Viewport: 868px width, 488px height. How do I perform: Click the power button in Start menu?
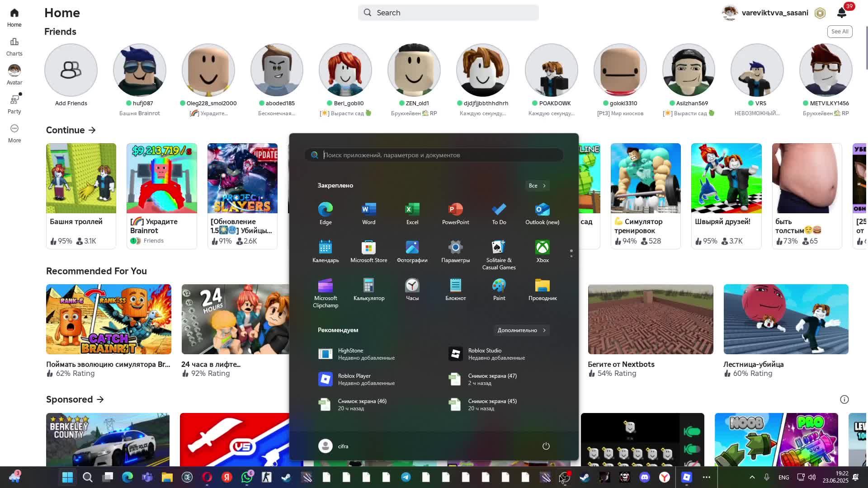546,446
